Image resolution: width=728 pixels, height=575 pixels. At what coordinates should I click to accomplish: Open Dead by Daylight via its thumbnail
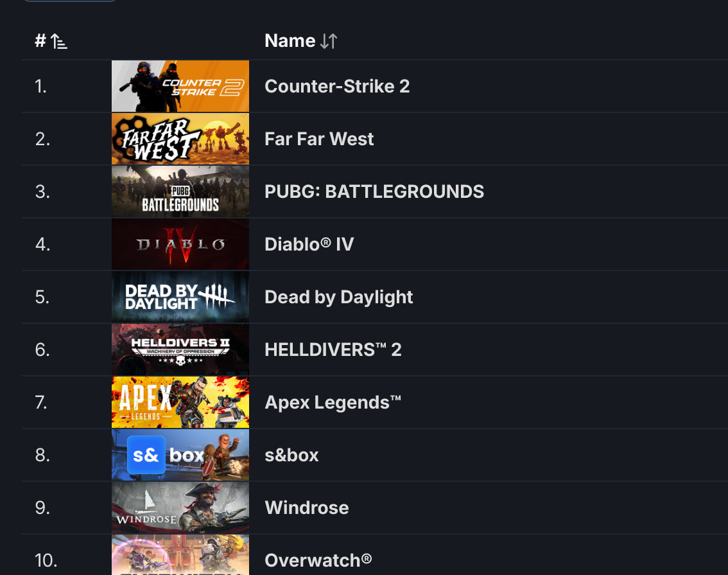point(180,297)
